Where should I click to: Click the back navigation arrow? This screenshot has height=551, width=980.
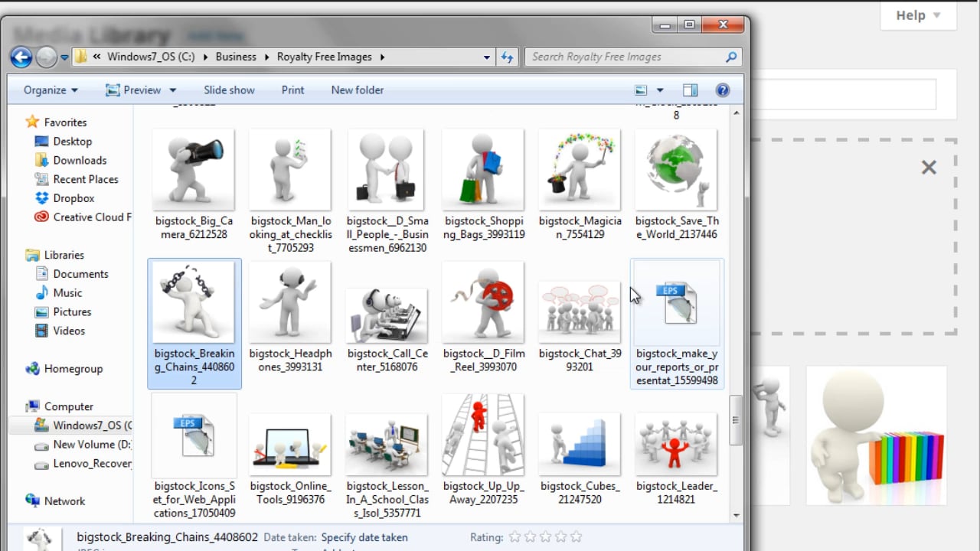pyautogui.click(x=21, y=57)
